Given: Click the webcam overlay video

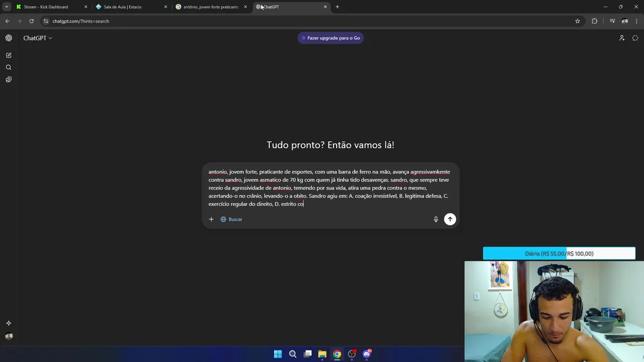Looking at the screenshot, I should coord(554,311).
